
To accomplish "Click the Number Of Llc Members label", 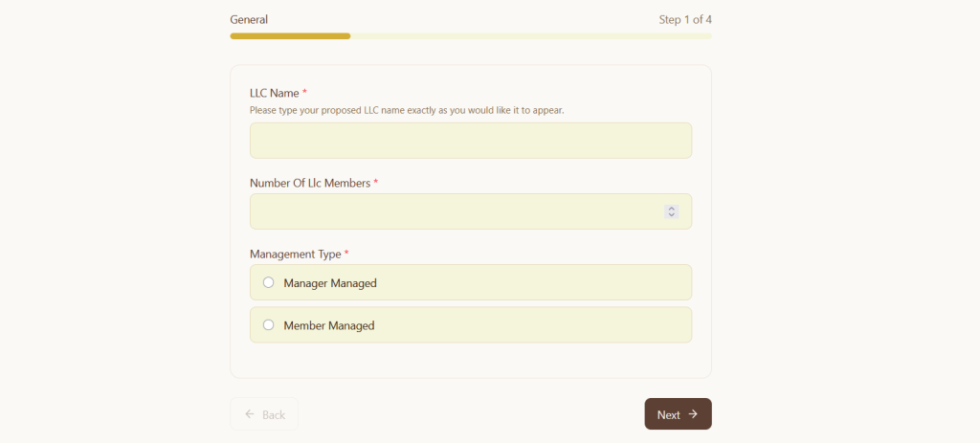I will pos(310,183).
